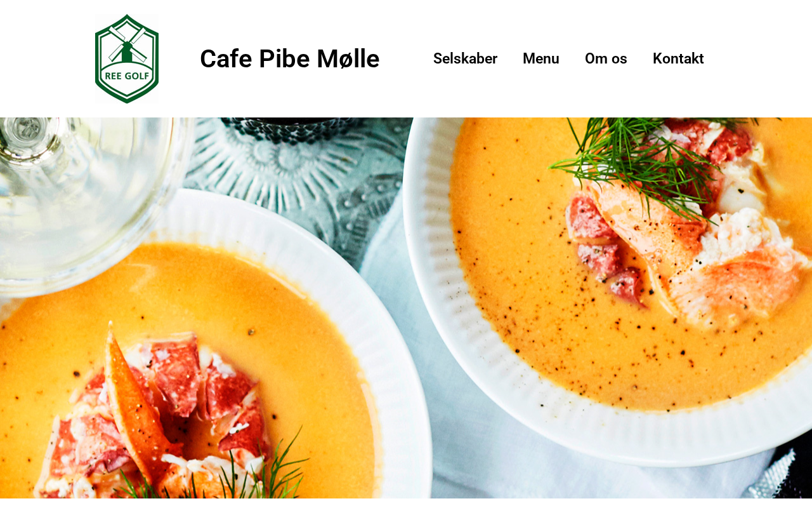The height and width of the screenshot is (508, 812).
Task: Click the REE GOLF text in the logo
Action: 127,76
